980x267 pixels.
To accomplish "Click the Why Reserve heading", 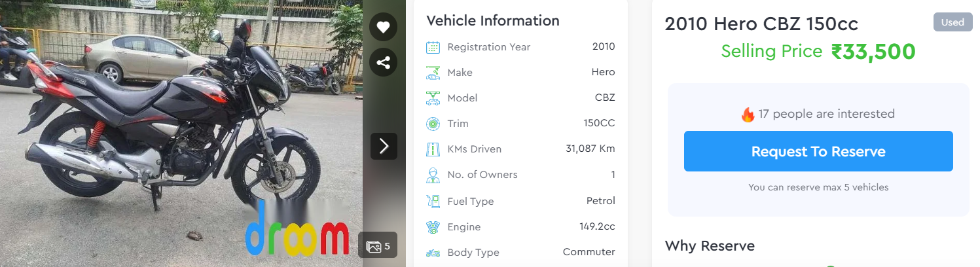I will [x=710, y=246].
